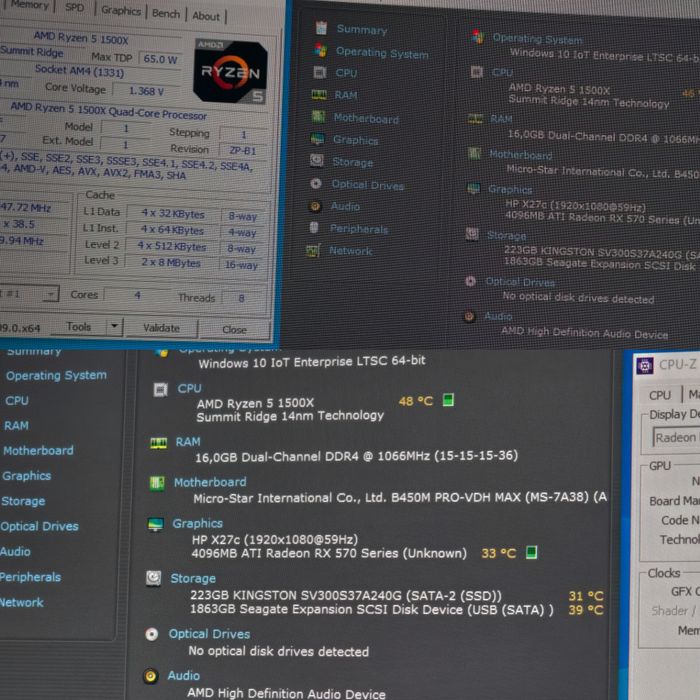The image size is (700, 700).
Task: Click the Windows flag icon beside the top sidebar's Operating System
Action: pyautogui.click(x=320, y=50)
